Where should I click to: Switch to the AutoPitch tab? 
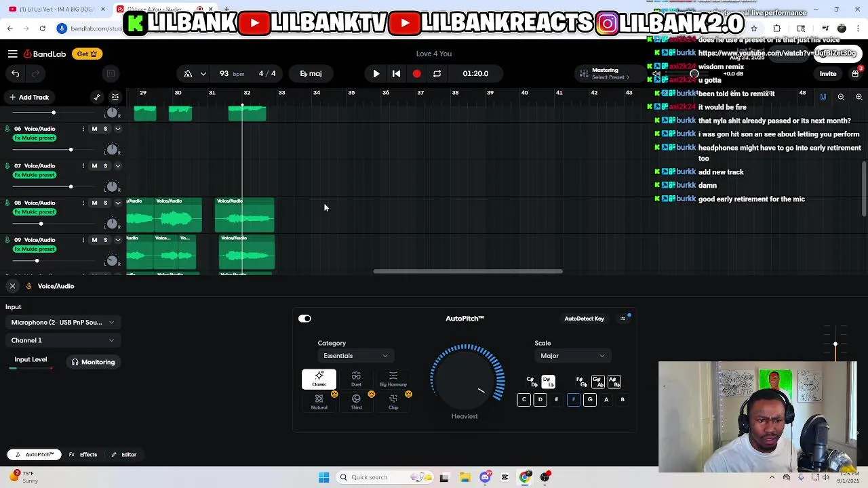click(35, 455)
